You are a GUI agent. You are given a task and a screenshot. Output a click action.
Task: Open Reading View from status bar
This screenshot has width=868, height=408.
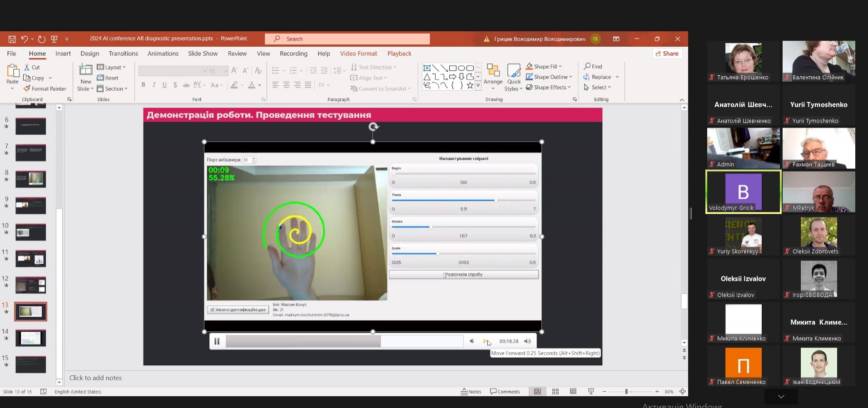pyautogui.click(x=573, y=392)
